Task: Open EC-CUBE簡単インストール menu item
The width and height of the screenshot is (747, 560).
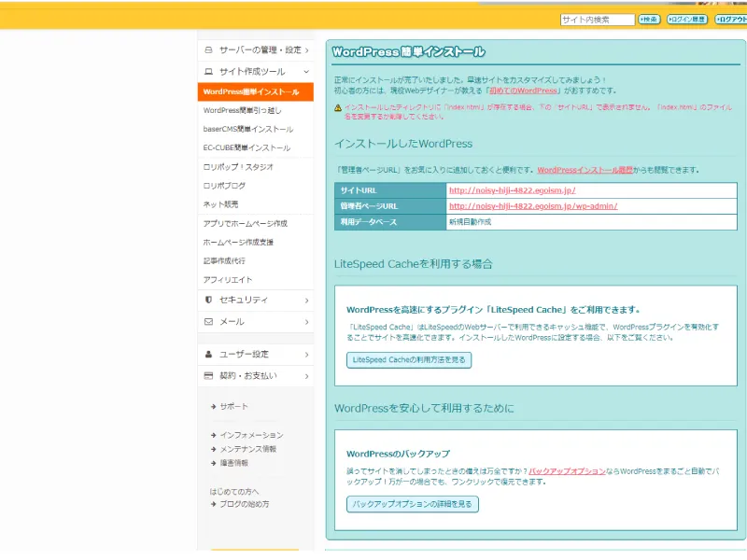Action: pos(247,147)
